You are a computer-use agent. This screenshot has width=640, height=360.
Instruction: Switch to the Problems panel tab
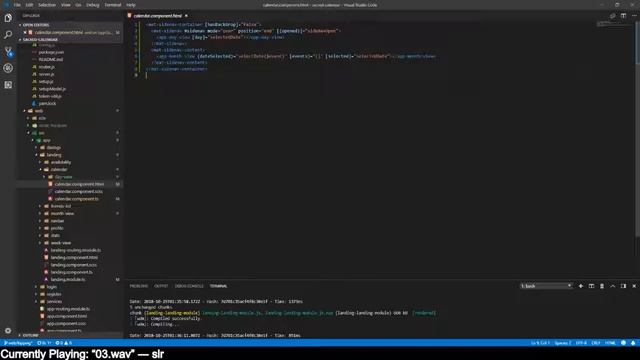(139, 286)
